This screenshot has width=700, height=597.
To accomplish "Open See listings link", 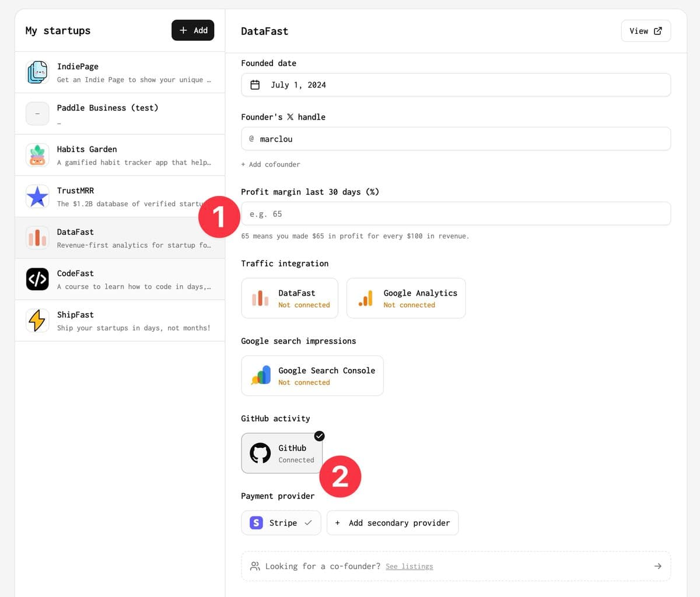I will tap(409, 566).
